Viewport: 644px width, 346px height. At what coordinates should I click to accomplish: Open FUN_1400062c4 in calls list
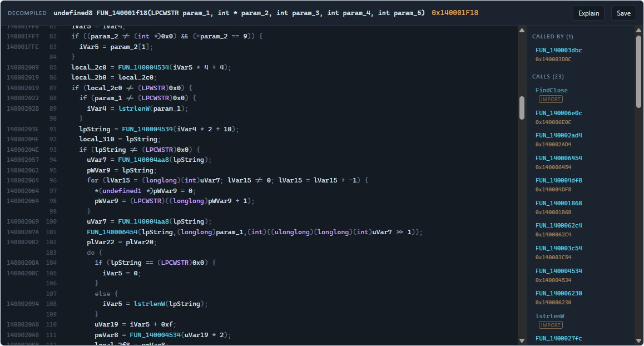[x=558, y=225]
